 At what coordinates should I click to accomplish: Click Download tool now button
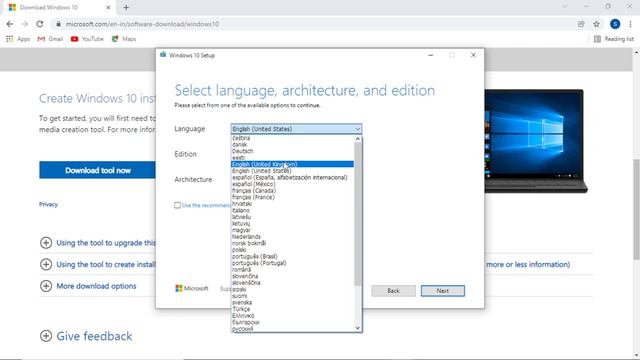(x=97, y=170)
